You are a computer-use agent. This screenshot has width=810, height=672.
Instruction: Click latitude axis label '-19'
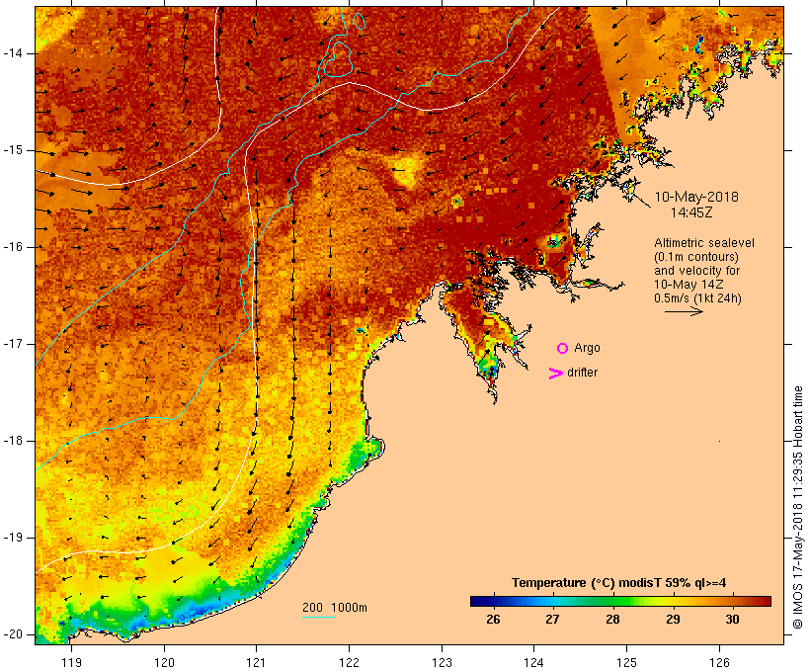point(13,538)
